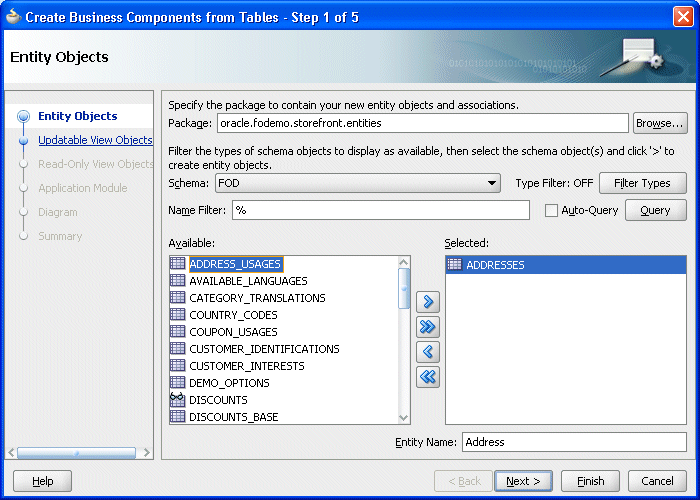Select DISCOUNTS in Available list
Viewport: 700px width, 500px height.
pyautogui.click(x=218, y=400)
